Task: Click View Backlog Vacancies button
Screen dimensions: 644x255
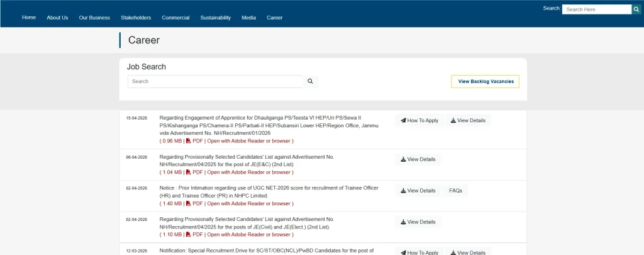Action: [485, 81]
